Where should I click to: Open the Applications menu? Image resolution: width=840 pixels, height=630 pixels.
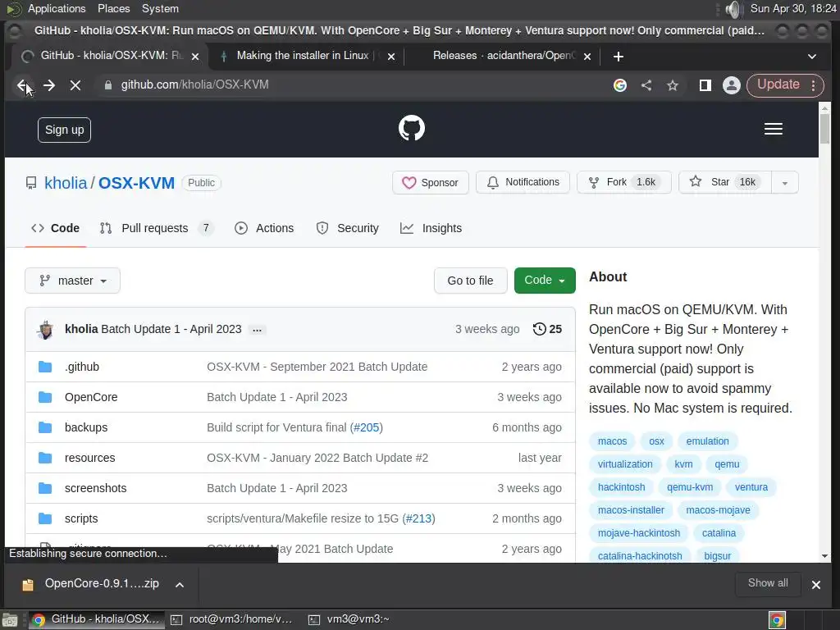pyautogui.click(x=57, y=8)
